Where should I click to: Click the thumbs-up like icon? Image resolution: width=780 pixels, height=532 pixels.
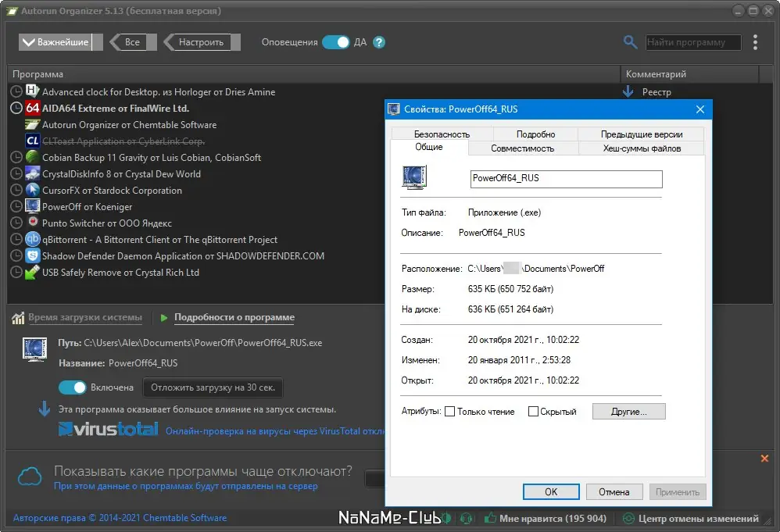(x=490, y=518)
